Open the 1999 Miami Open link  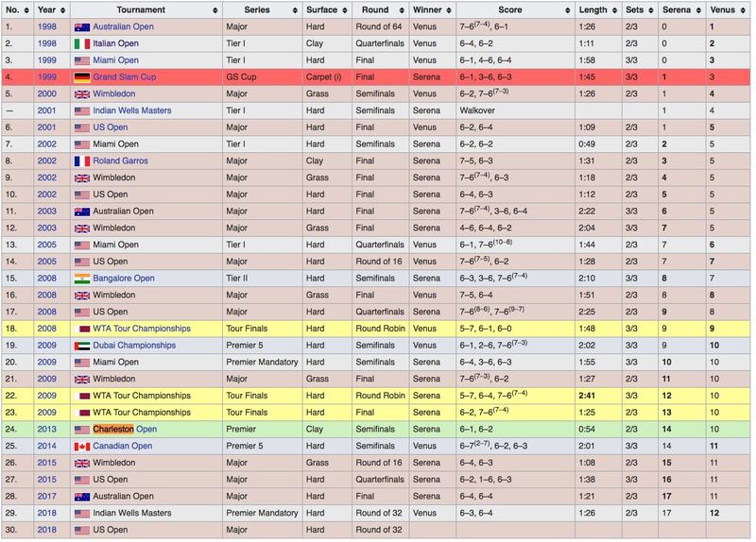115,60
